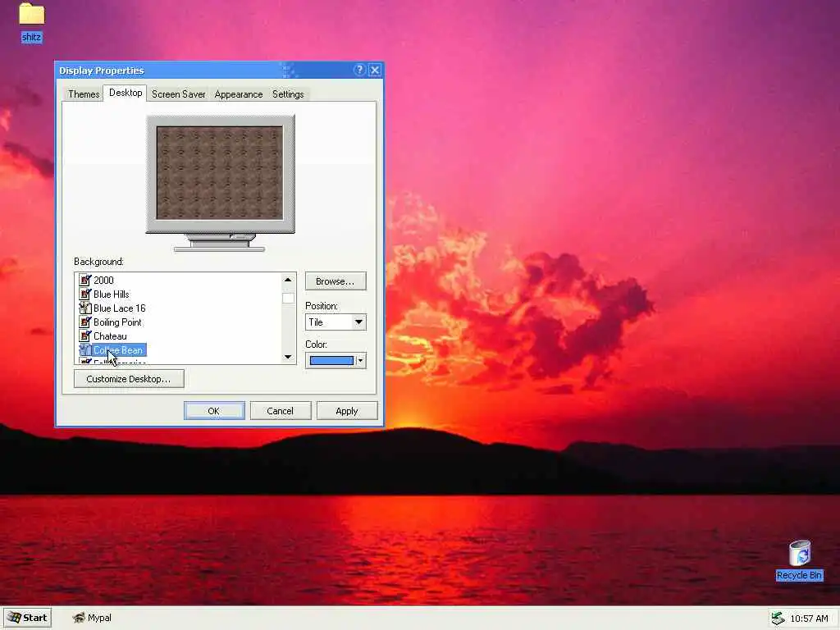840x630 pixels.
Task: Switch to the Settings tab
Action: point(288,94)
